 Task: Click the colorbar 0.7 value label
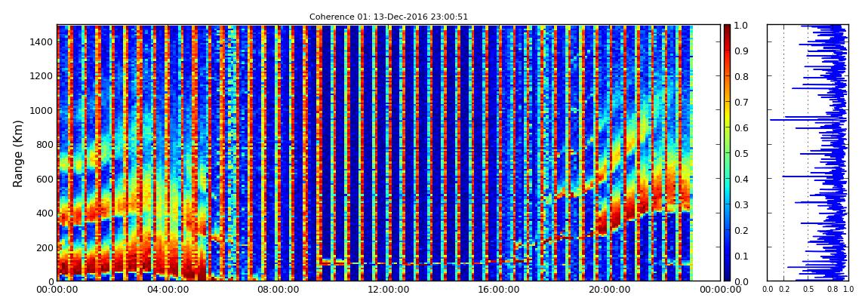(x=741, y=103)
